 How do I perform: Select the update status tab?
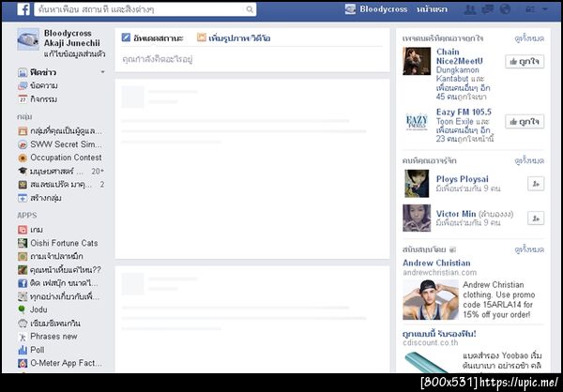click(x=153, y=38)
